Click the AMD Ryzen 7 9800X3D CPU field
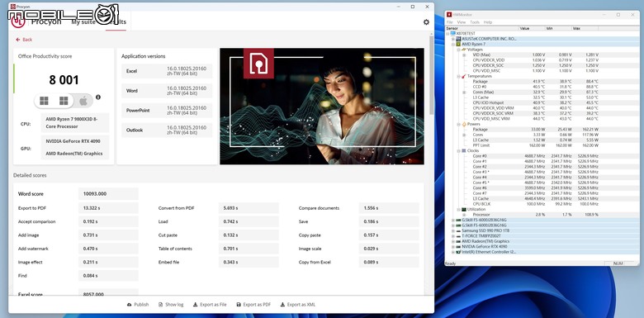644x318 pixels. pyautogui.click(x=75, y=123)
